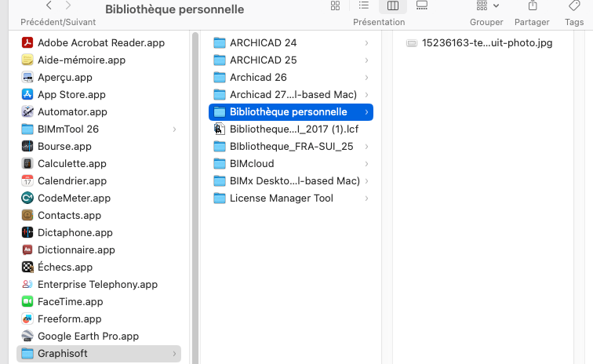This screenshot has height=364, width=593.
Task: Click the Grouper label
Action: coord(486,22)
